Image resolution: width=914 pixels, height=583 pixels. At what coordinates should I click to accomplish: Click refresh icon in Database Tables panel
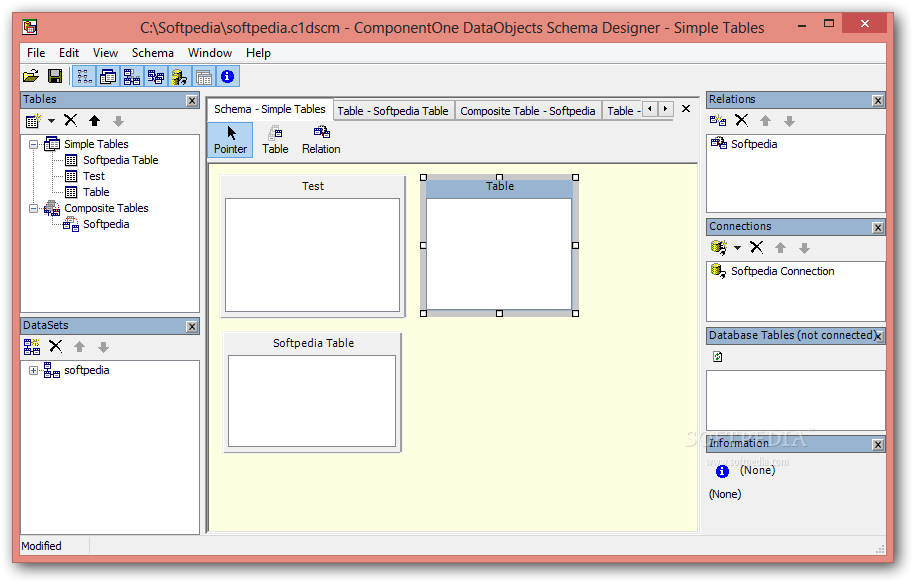click(718, 357)
